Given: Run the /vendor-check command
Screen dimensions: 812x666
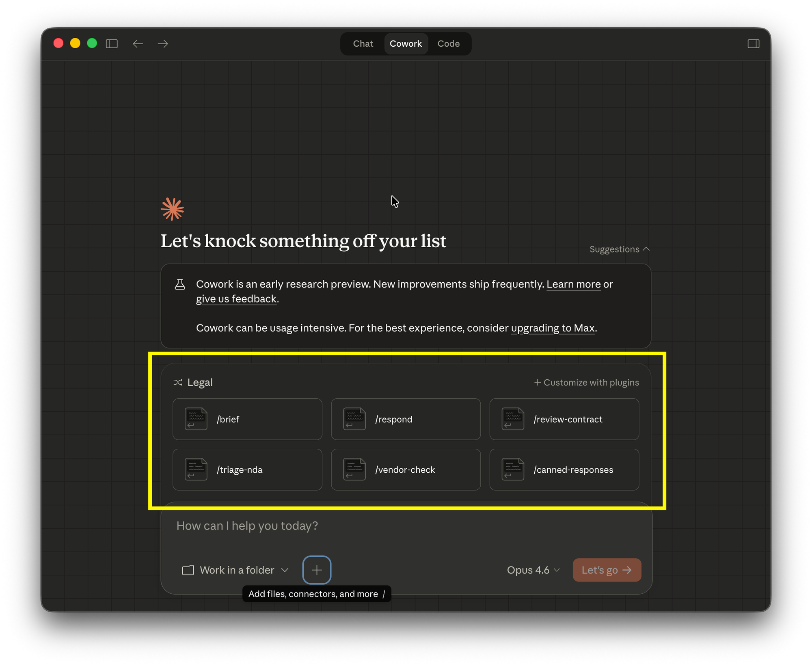Looking at the screenshot, I should pyautogui.click(x=406, y=469).
